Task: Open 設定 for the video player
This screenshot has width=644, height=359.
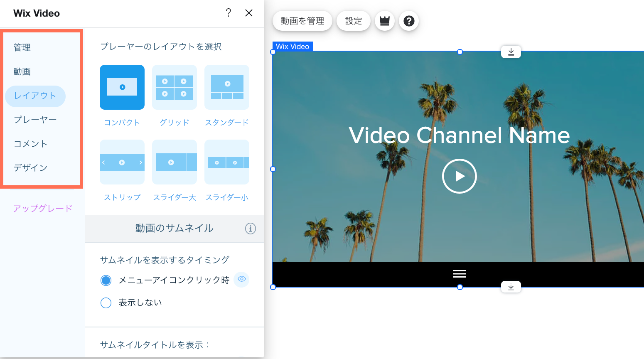Action: click(353, 20)
